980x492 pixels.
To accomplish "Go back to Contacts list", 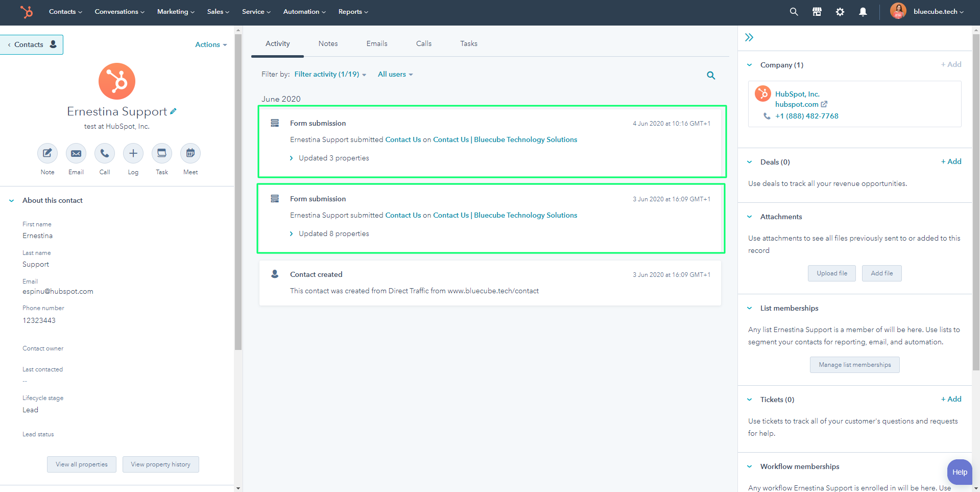I will point(32,44).
